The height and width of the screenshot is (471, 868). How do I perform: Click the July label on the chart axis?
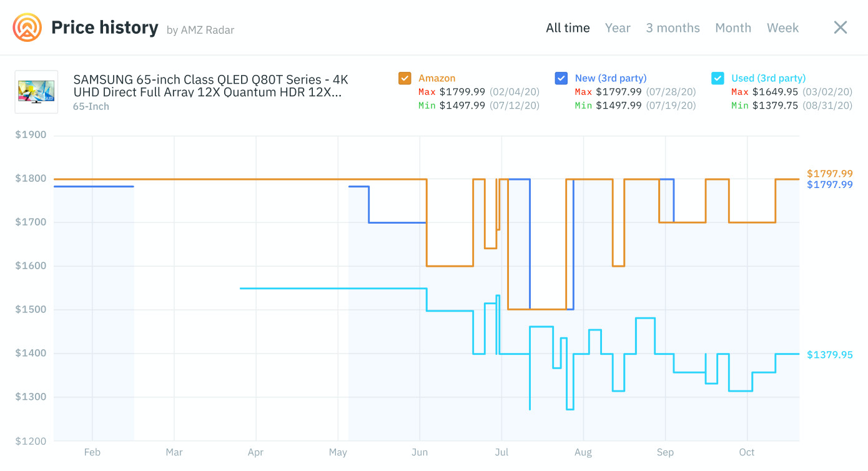(501, 452)
